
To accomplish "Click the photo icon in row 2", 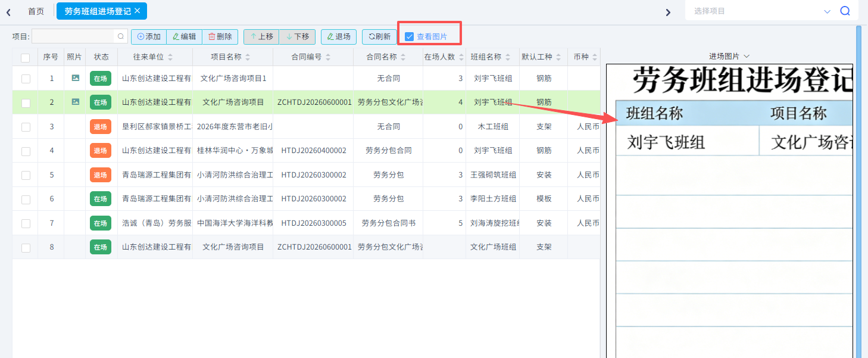I will pos(75,102).
